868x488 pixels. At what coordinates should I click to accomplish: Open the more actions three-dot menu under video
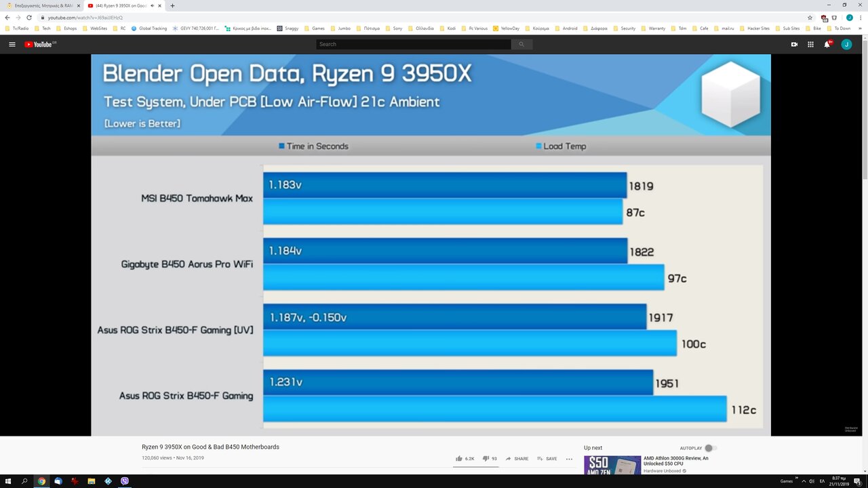pyautogui.click(x=569, y=459)
